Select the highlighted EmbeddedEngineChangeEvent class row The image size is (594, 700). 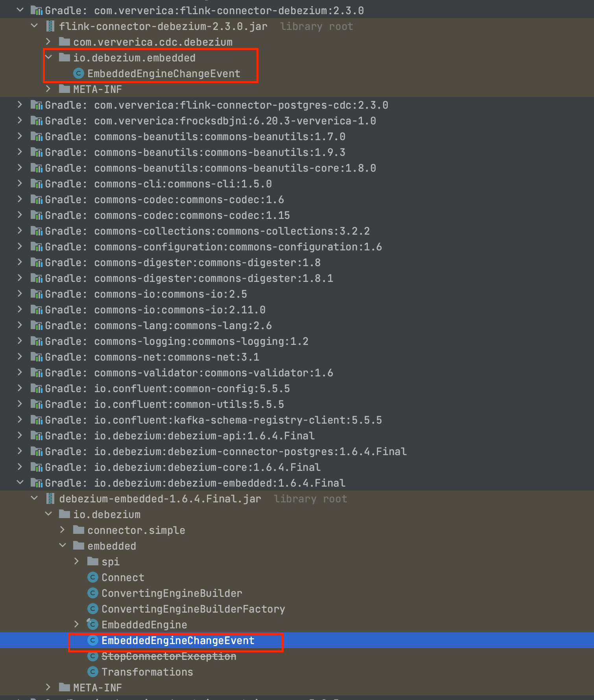297,640
